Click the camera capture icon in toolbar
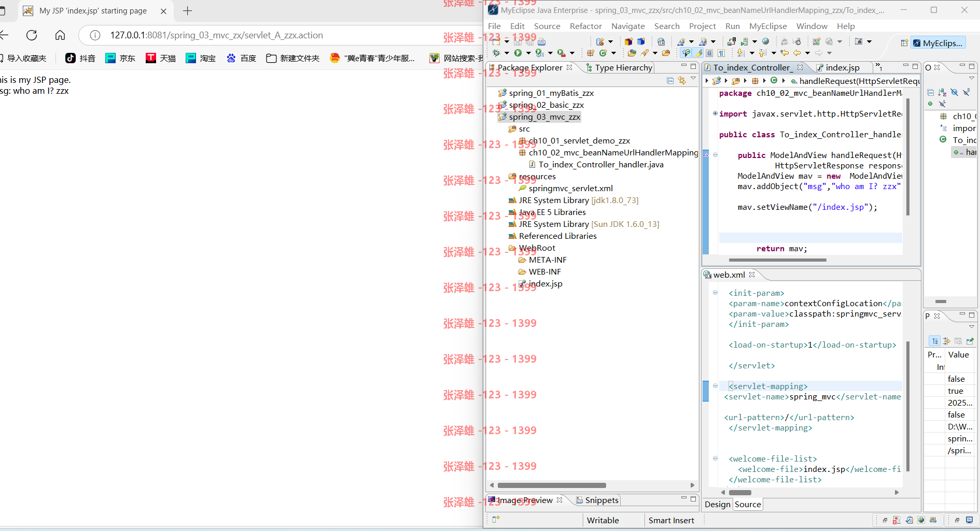 pos(859,41)
